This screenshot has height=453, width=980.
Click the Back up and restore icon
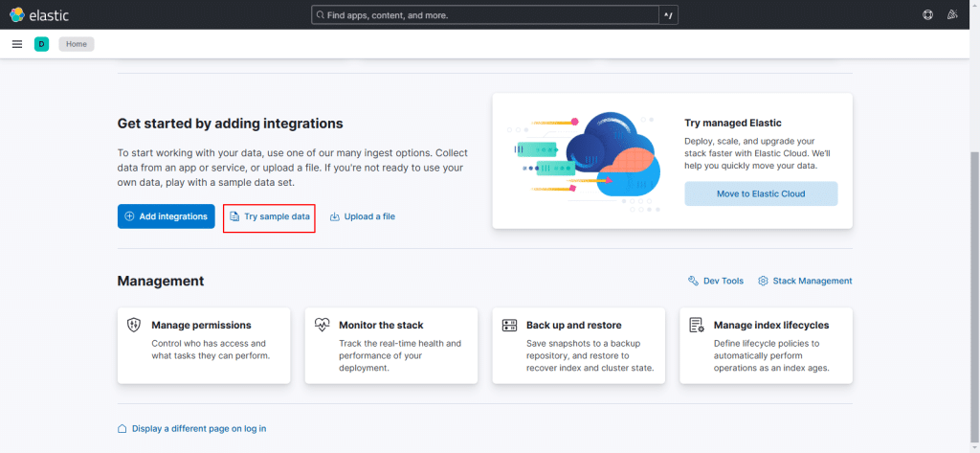coord(509,325)
